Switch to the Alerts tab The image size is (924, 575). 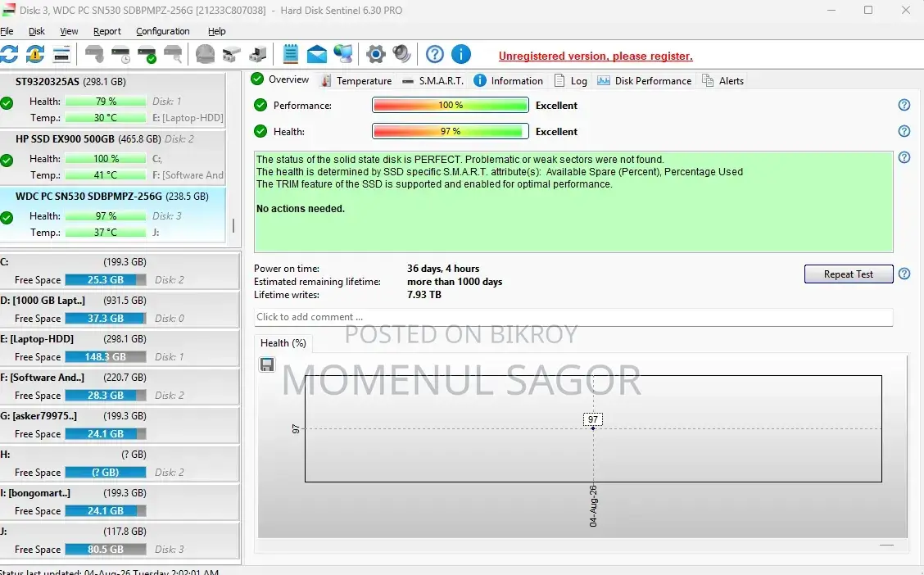[x=723, y=81]
